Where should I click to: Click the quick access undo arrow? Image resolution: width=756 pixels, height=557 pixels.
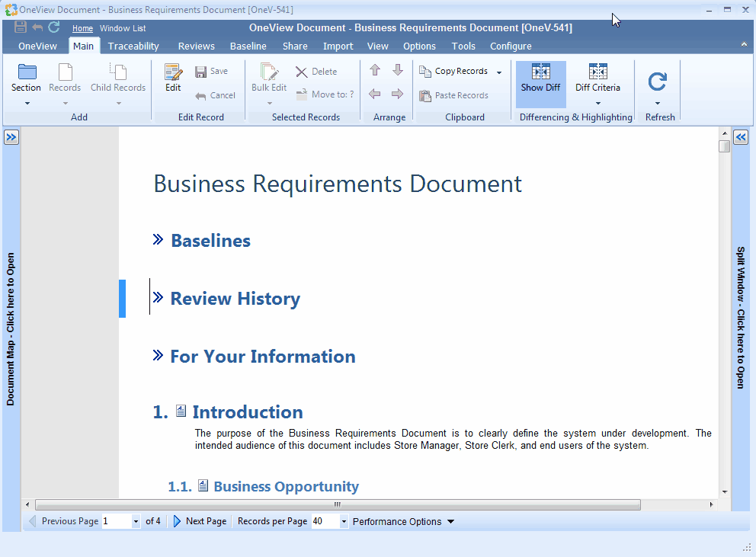[37, 27]
